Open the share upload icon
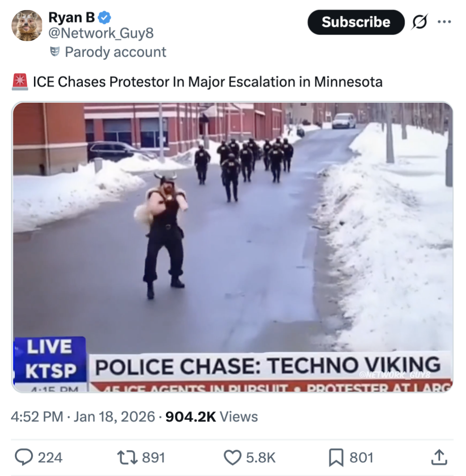466x476 pixels. (x=439, y=457)
